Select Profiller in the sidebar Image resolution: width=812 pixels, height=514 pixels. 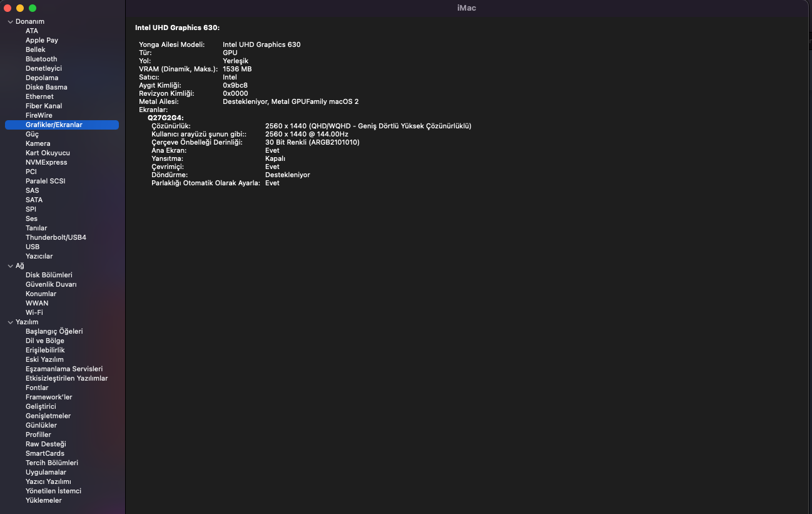[x=38, y=434]
